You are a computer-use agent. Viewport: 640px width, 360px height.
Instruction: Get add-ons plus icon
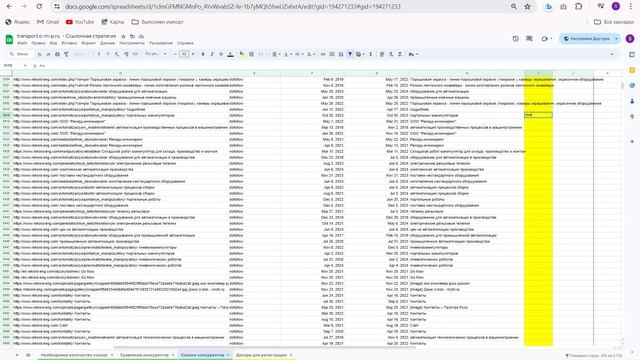[x=632, y=142]
